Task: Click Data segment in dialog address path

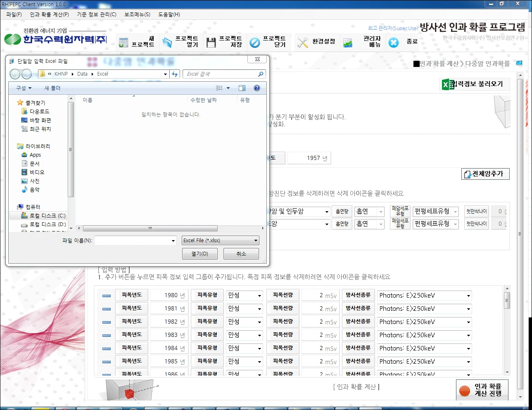Action: (x=82, y=74)
